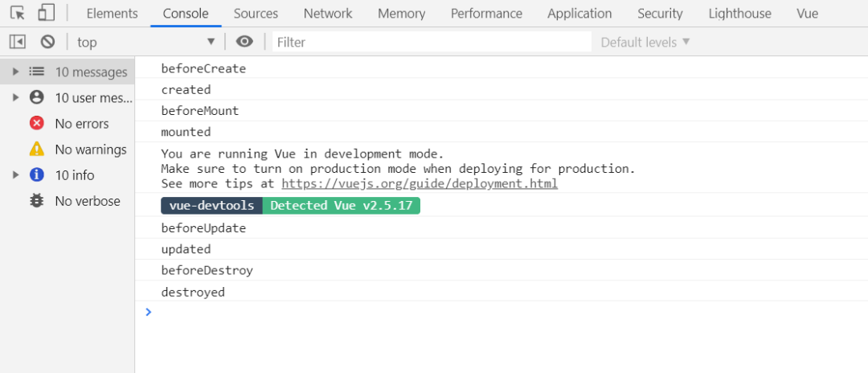This screenshot has height=373, width=868.
Task: Open the Performance tab
Action: coord(486,14)
